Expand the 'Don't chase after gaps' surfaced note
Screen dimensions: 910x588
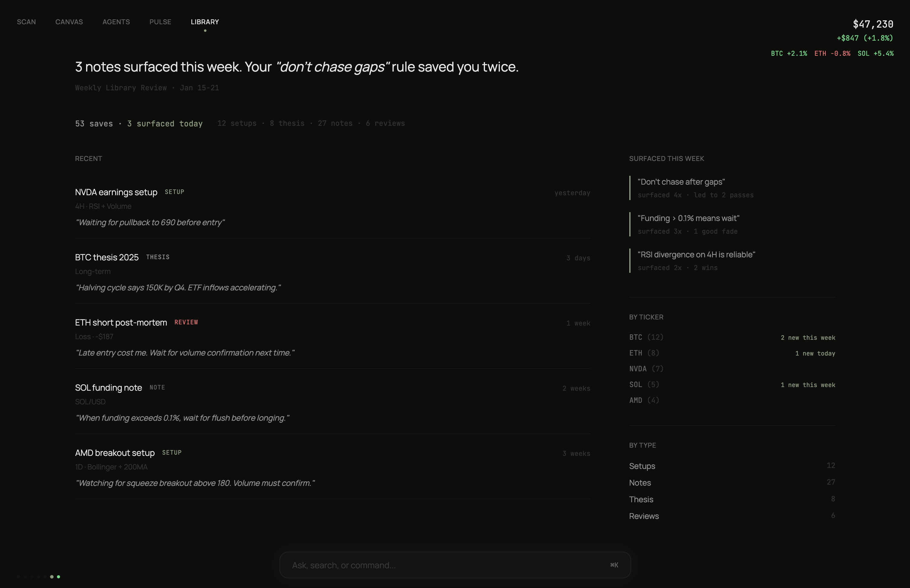click(681, 182)
